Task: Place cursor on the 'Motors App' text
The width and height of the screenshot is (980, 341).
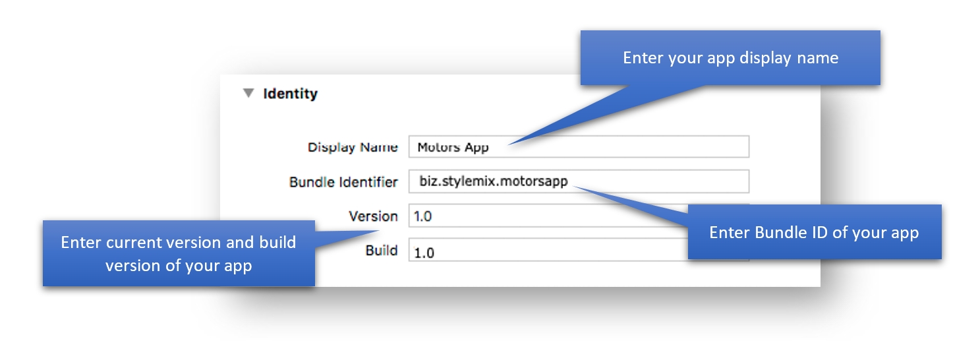Action: click(453, 147)
